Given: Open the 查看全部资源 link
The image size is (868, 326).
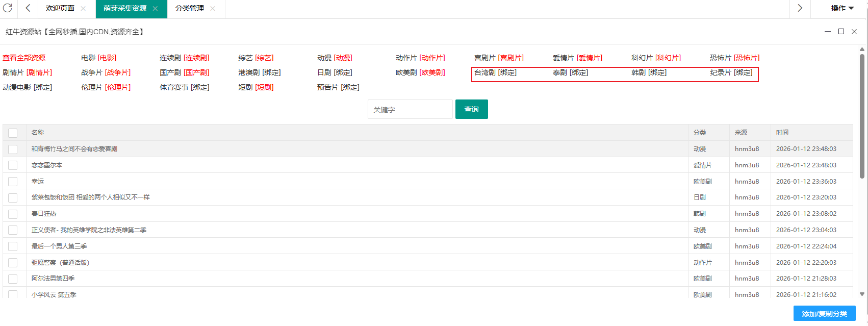Looking at the screenshot, I should click(24, 58).
